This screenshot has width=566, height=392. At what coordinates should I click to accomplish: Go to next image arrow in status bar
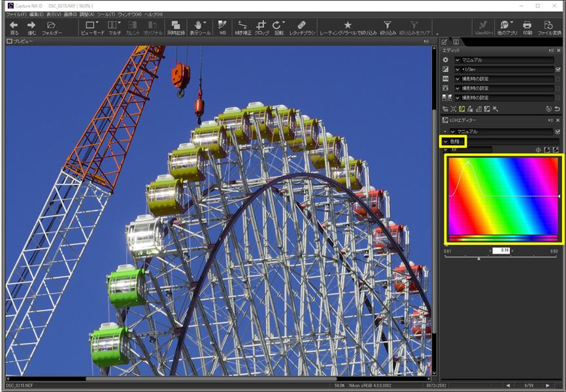(548, 386)
